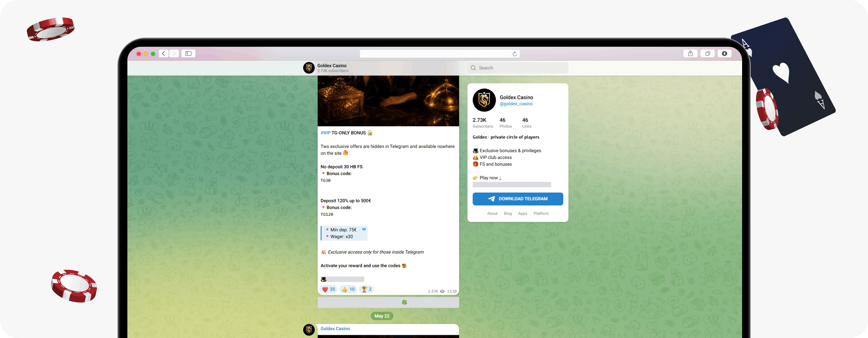Go forward with the browser forward arrow
Screen dimensions: 868x338
pyautogui.click(x=174, y=53)
